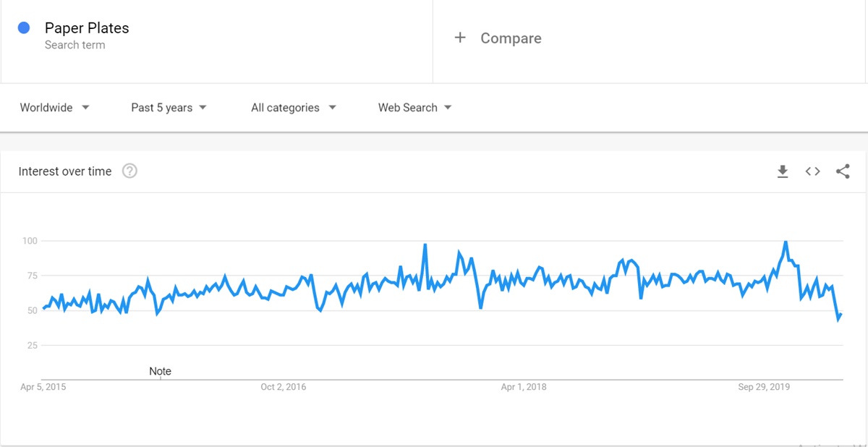Click the Sep 29, 2019 axis label
Screen dimensions: 868x447
764,387
